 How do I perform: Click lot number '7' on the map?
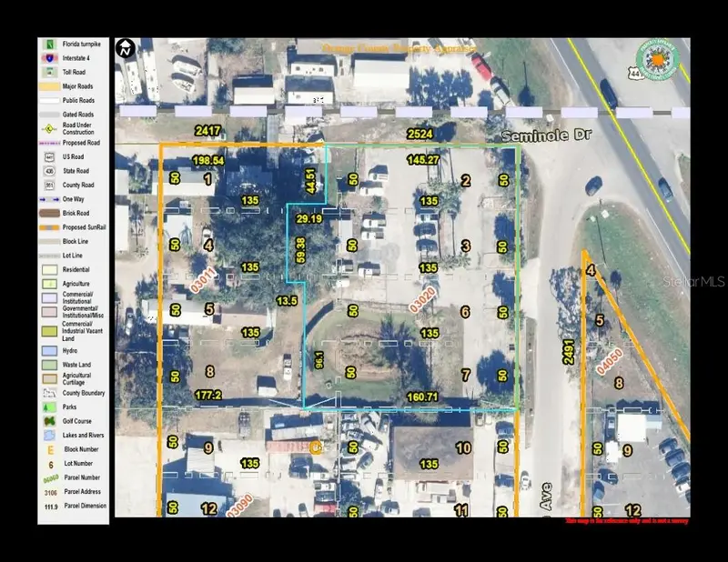click(466, 375)
